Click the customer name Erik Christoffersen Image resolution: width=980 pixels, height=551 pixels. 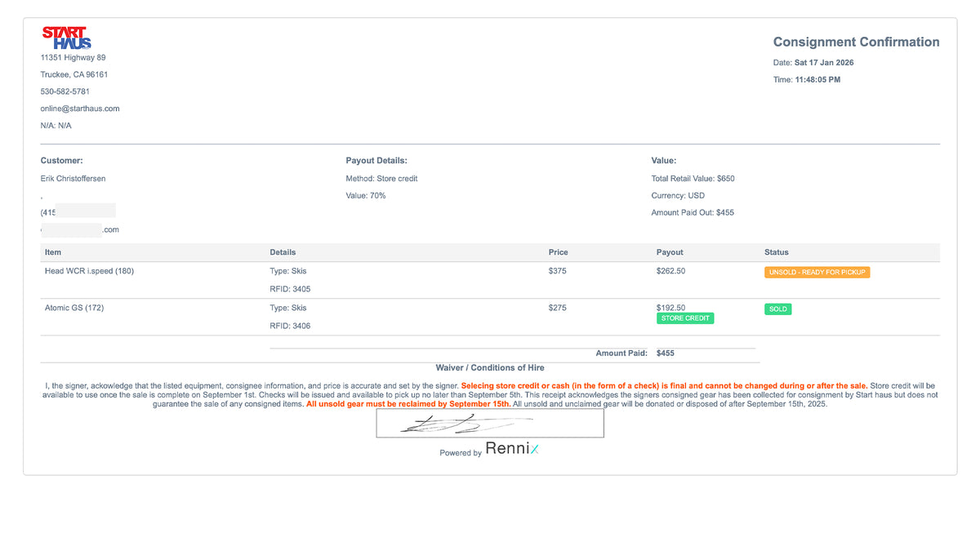tap(73, 178)
